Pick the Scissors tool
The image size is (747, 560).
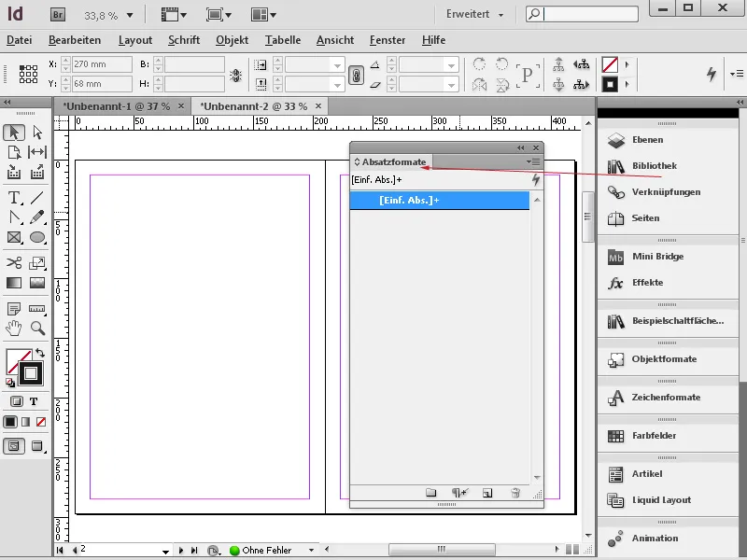pos(13,262)
